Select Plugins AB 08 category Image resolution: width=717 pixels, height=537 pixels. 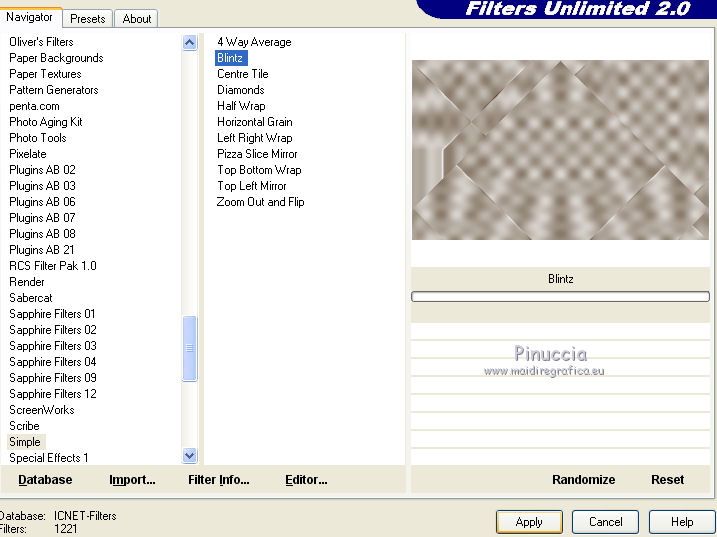click(42, 234)
